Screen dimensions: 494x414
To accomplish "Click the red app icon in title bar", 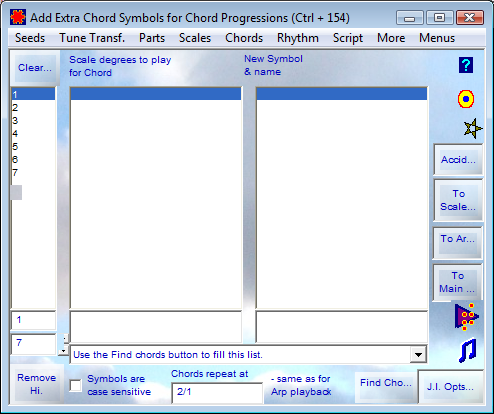I will 18,17.
